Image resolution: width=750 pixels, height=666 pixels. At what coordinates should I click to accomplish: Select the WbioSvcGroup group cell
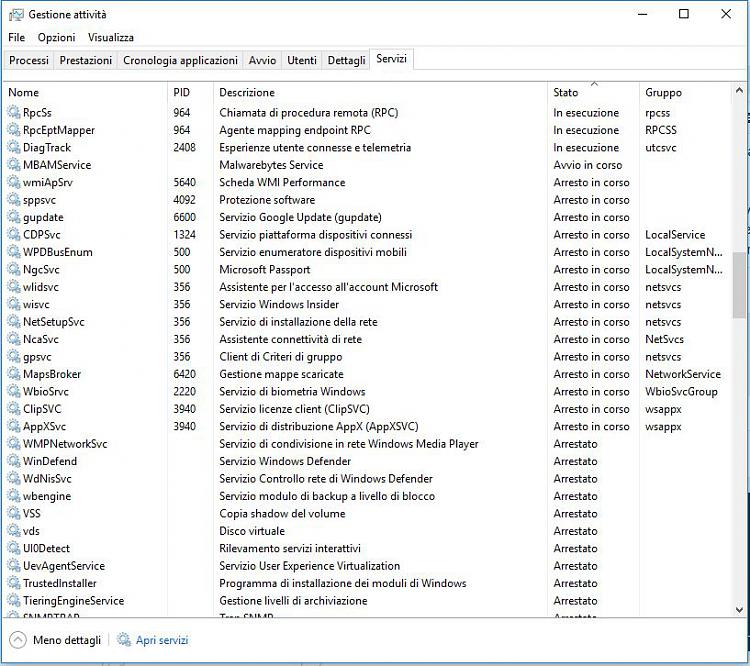[x=681, y=391]
